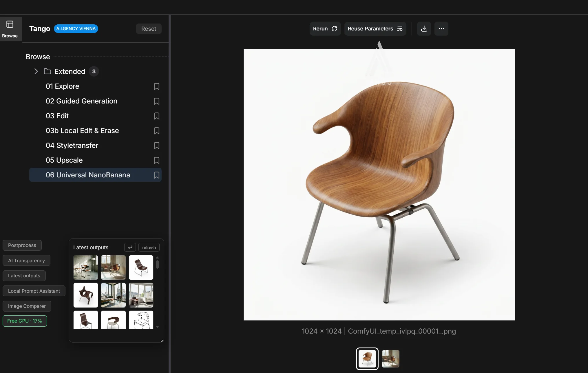The image size is (588, 373).
Task: Download the current output image
Action: click(x=424, y=29)
